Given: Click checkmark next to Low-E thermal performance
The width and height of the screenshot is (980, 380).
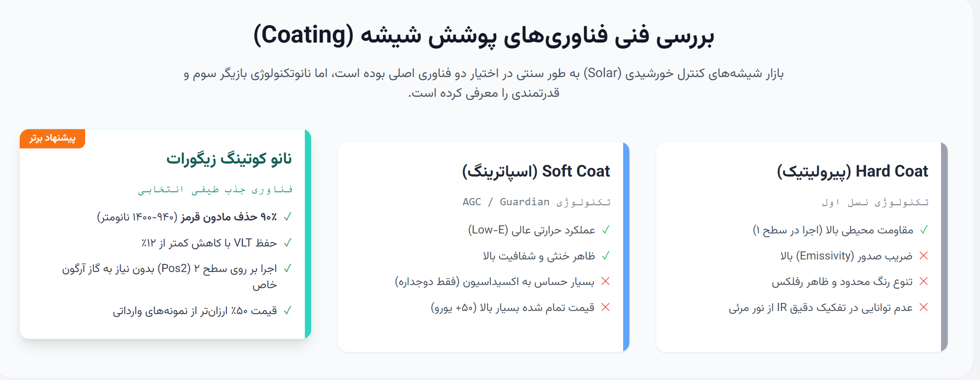Looking at the screenshot, I should click(x=606, y=230).
